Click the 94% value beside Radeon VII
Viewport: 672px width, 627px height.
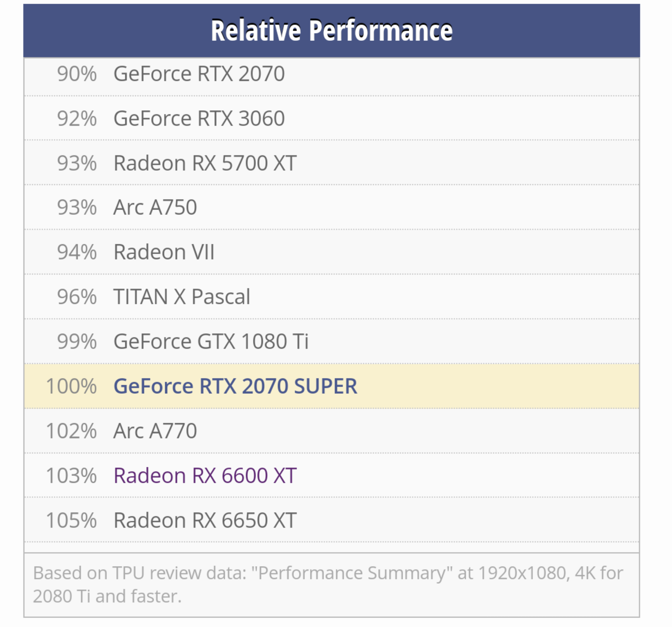(77, 252)
